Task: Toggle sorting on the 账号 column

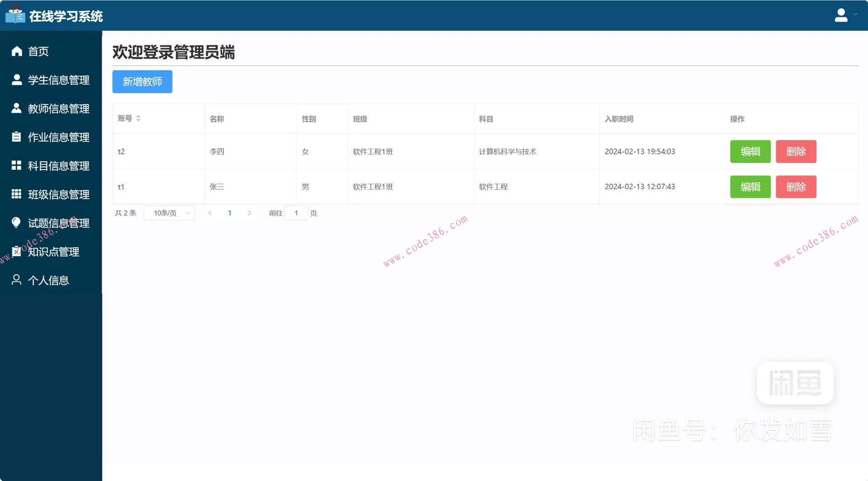Action: click(138, 118)
